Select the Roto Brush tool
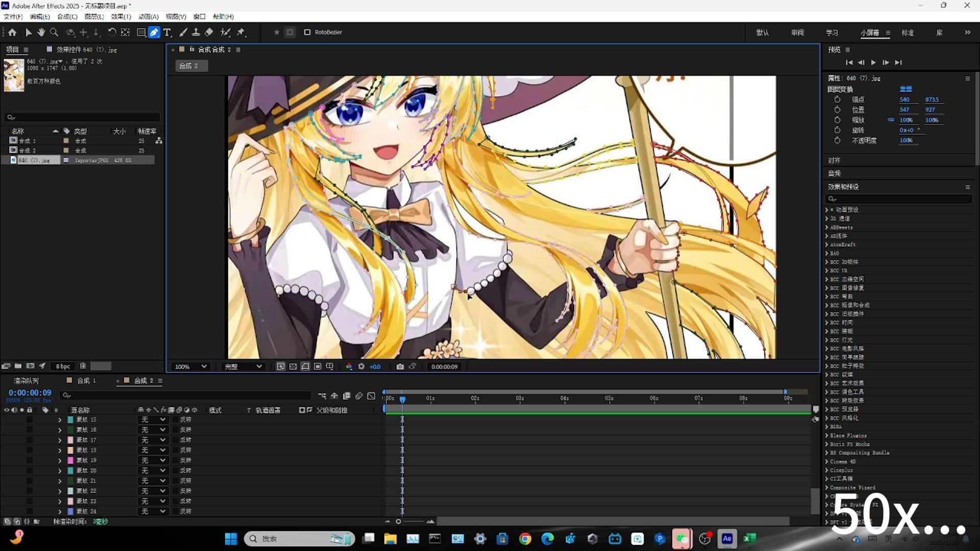The width and height of the screenshot is (980, 551). pyautogui.click(x=225, y=32)
